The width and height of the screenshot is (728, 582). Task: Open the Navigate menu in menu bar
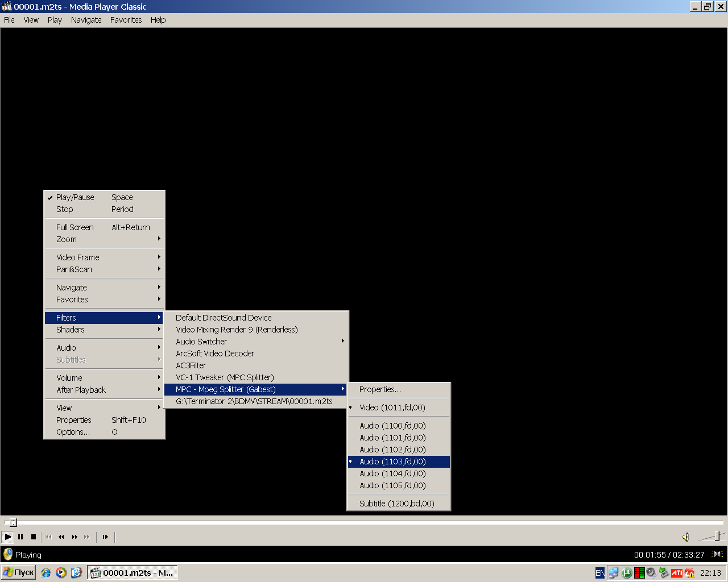click(86, 20)
